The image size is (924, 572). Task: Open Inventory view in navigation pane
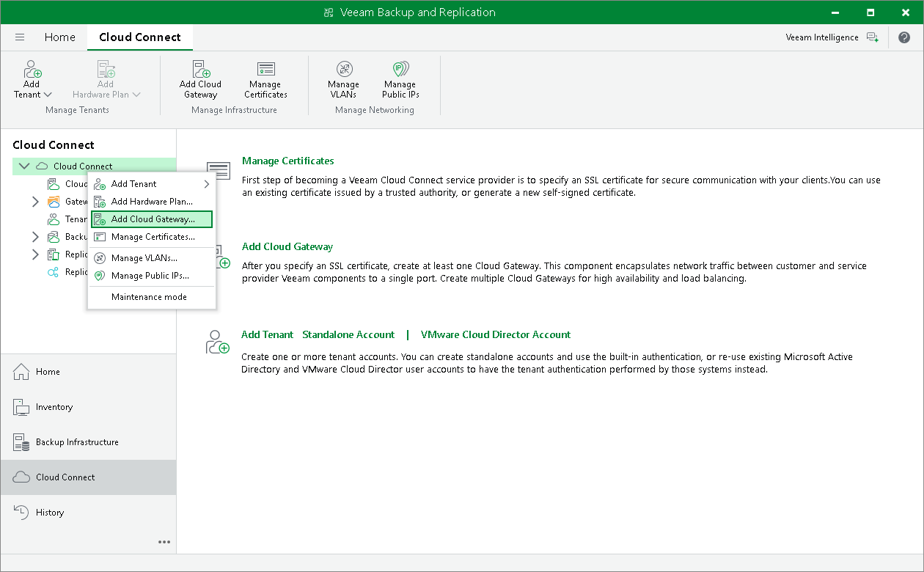(88, 407)
